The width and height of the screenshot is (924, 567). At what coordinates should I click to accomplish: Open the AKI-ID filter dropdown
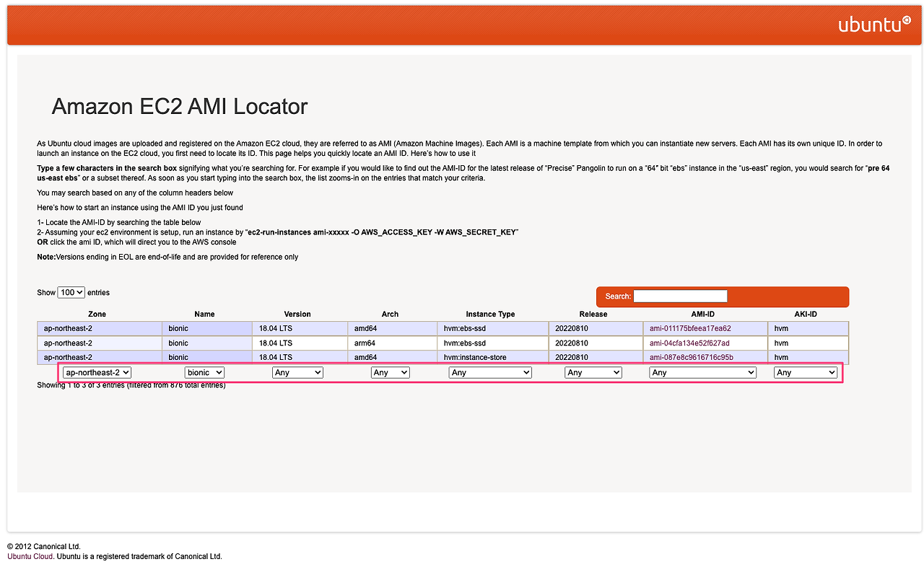pyautogui.click(x=805, y=372)
